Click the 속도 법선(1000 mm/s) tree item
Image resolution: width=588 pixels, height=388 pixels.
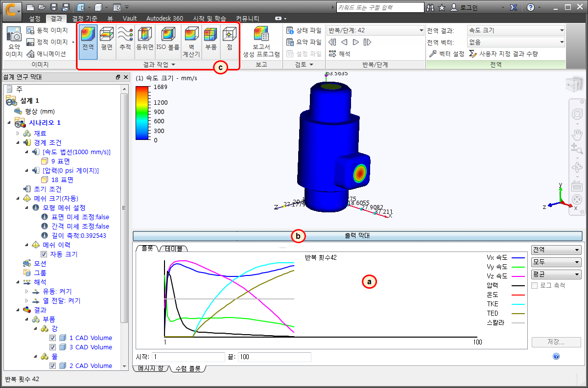76,152
